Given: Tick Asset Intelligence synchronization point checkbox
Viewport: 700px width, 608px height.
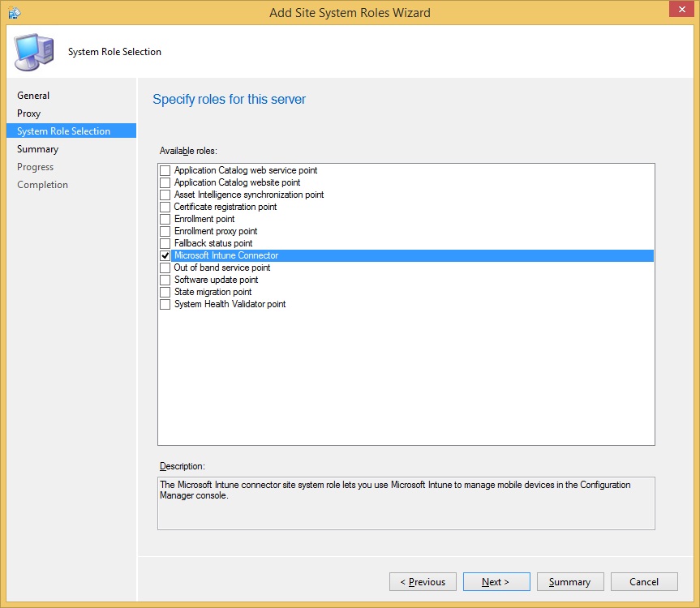Looking at the screenshot, I should coord(165,195).
